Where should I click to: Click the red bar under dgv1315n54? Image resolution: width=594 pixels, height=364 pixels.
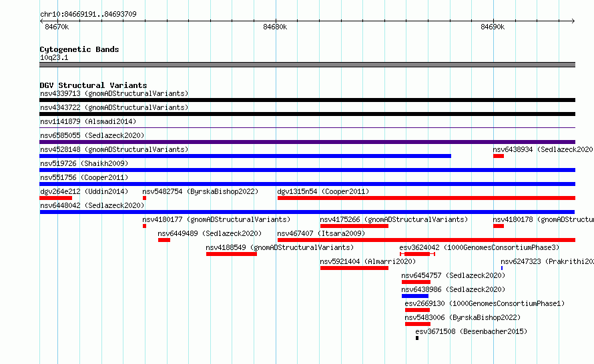(x=426, y=198)
